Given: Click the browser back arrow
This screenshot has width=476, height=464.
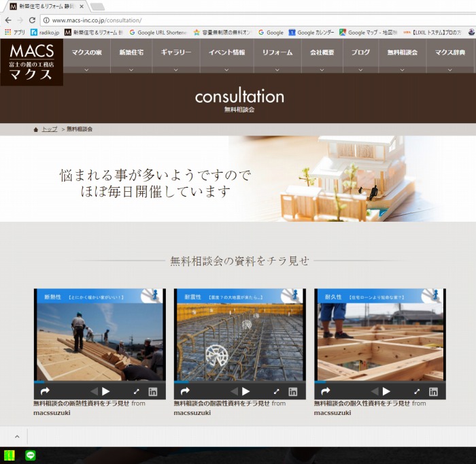Looking at the screenshot, I should (8, 20).
